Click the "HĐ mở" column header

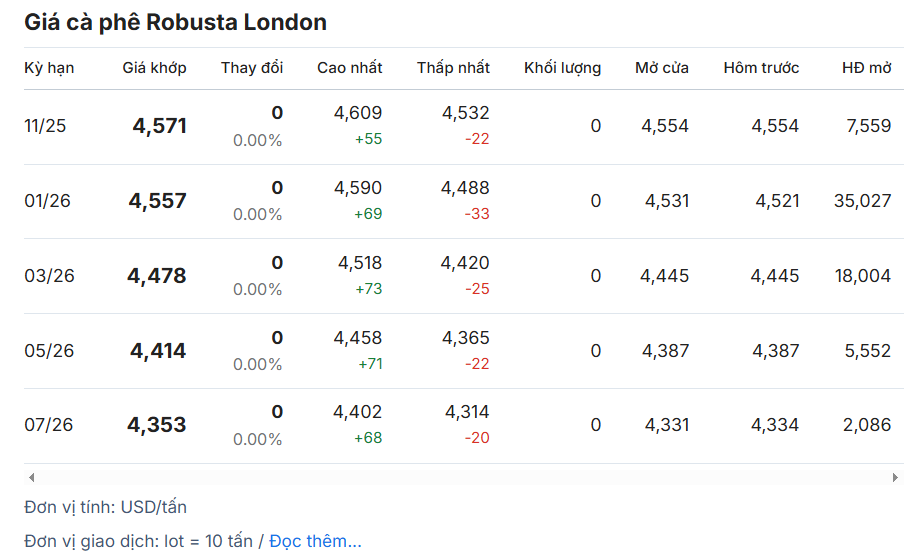click(866, 68)
